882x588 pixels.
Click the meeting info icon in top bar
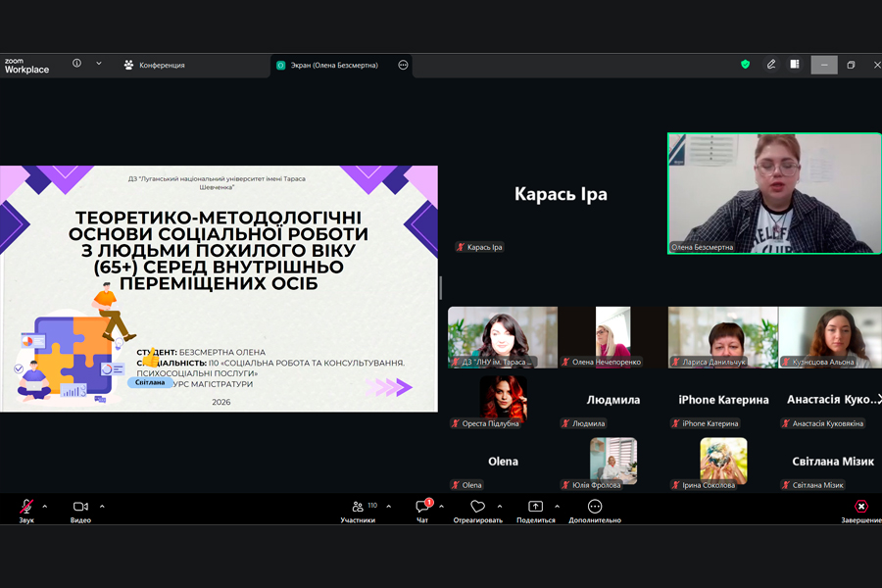pos(76,64)
